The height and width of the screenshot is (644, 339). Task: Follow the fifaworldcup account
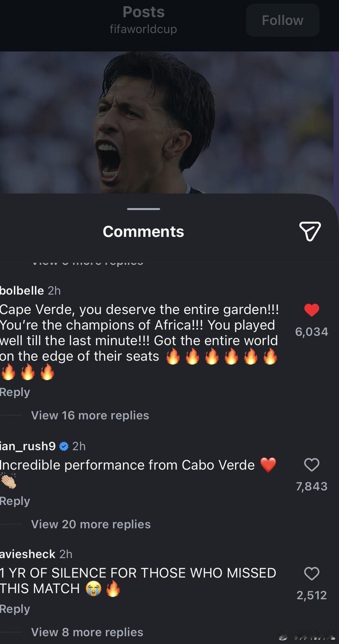click(283, 20)
